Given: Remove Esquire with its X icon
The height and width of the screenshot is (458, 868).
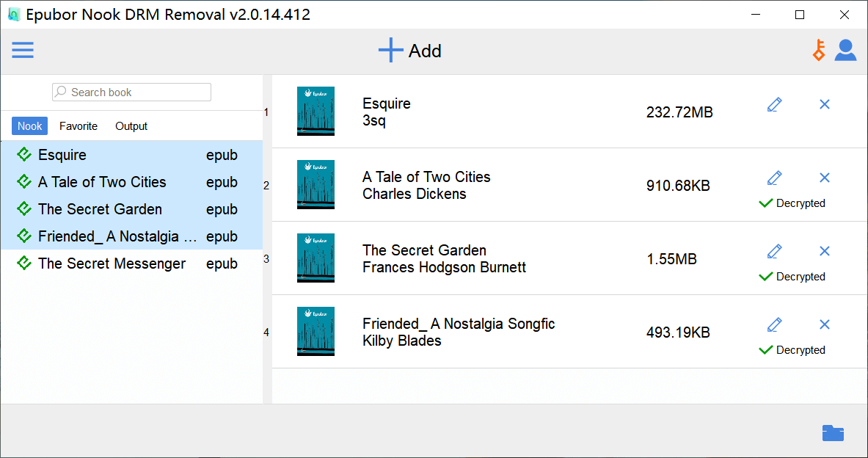Looking at the screenshot, I should point(824,104).
